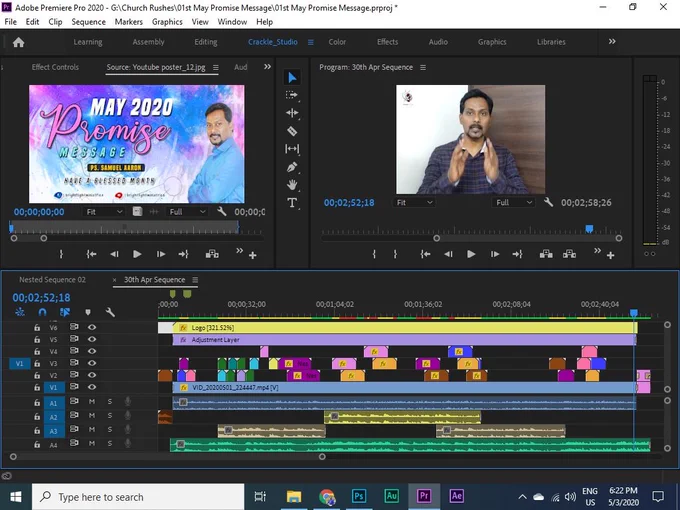Toggle Snap in timeline magnet icon
This screenshot has width=680, height=510.
[42, 312]
